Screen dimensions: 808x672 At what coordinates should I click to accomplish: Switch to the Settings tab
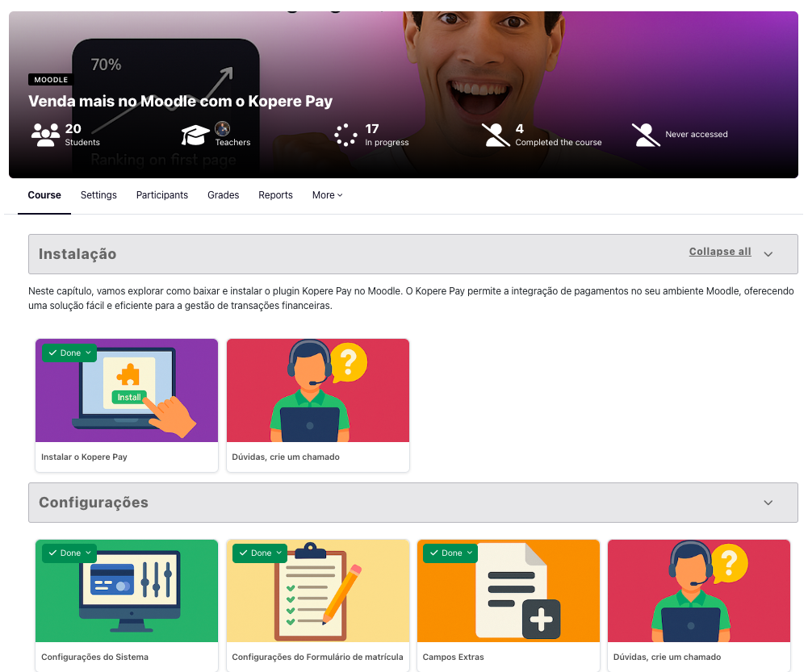click(98, 195)
